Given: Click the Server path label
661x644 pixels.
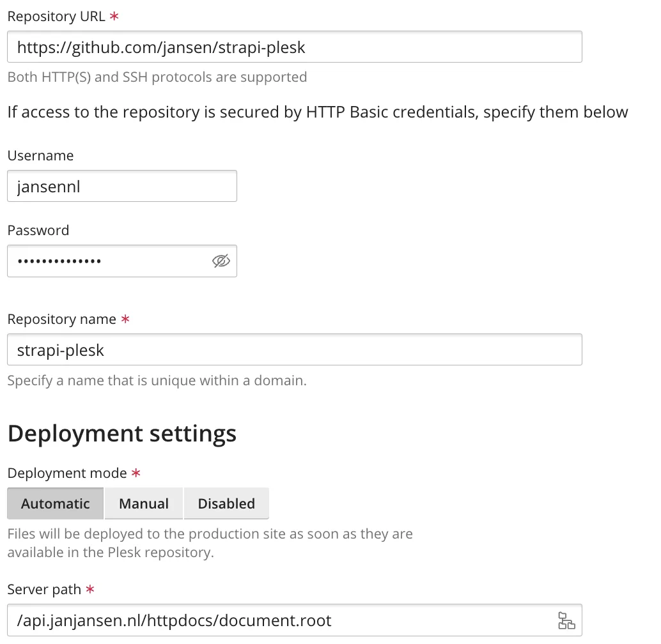Looking at the screenshot, I should pyautogui.click(x=44, y=589).
